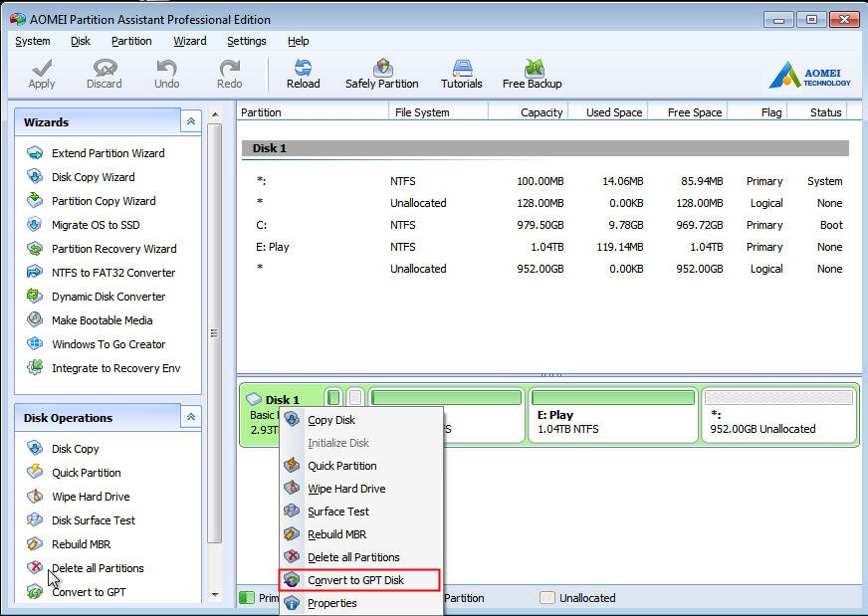Choose Copy Disk in context menu

coord(361,420)
